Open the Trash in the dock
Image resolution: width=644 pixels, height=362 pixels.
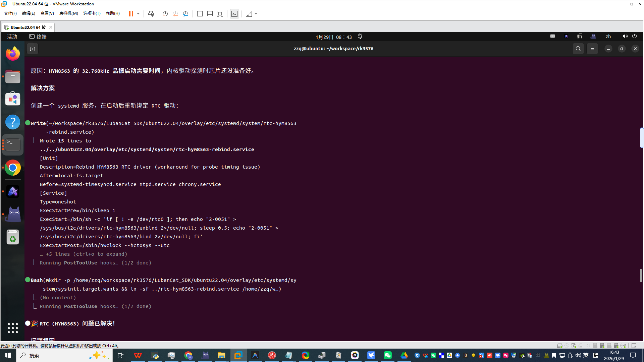click(x=13, y=237)
